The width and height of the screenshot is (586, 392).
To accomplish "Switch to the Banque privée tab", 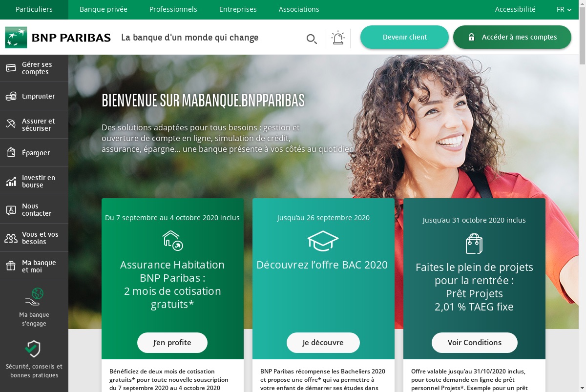I will 104,9.
